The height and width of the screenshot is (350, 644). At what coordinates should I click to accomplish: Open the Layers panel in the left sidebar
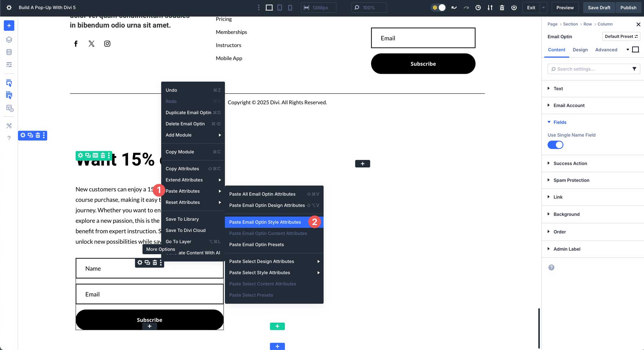9,39
